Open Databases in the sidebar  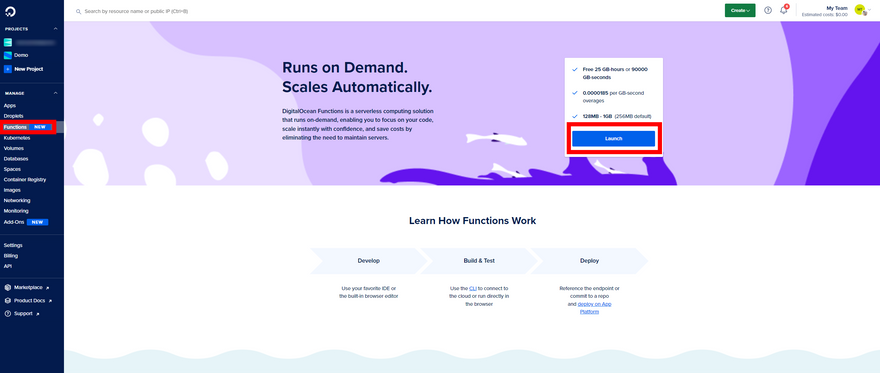pos(16,159)
